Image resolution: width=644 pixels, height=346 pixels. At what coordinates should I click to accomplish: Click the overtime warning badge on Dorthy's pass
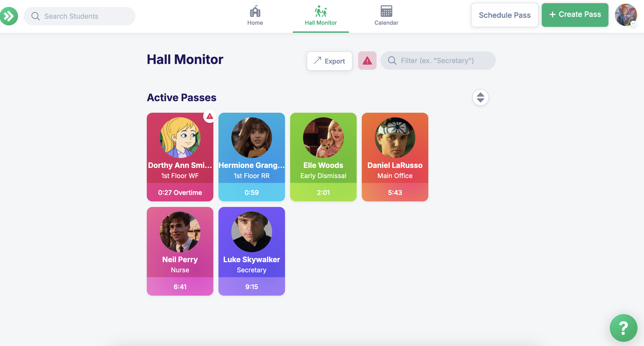pyautogui.click(x=209, y=116)
